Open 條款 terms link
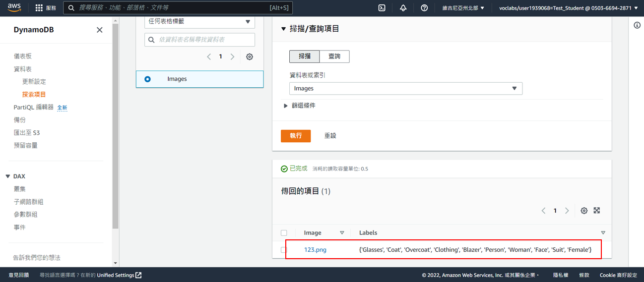Screen dimensions: 644x282 click(x=584, y=275)
